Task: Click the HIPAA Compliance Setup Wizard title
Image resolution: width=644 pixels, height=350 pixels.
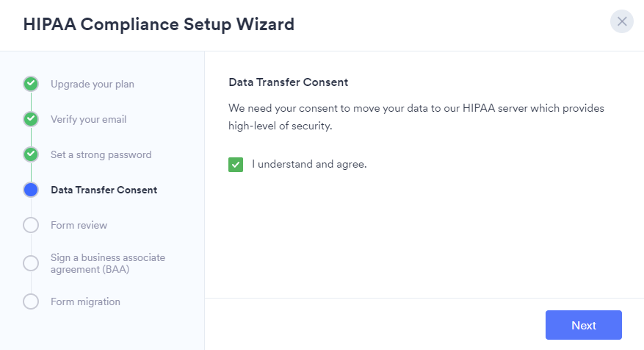Action: (159, 24)
